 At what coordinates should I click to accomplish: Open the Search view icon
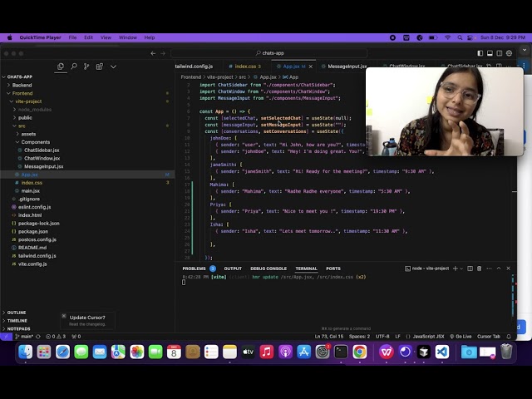(x=74, y=66)
